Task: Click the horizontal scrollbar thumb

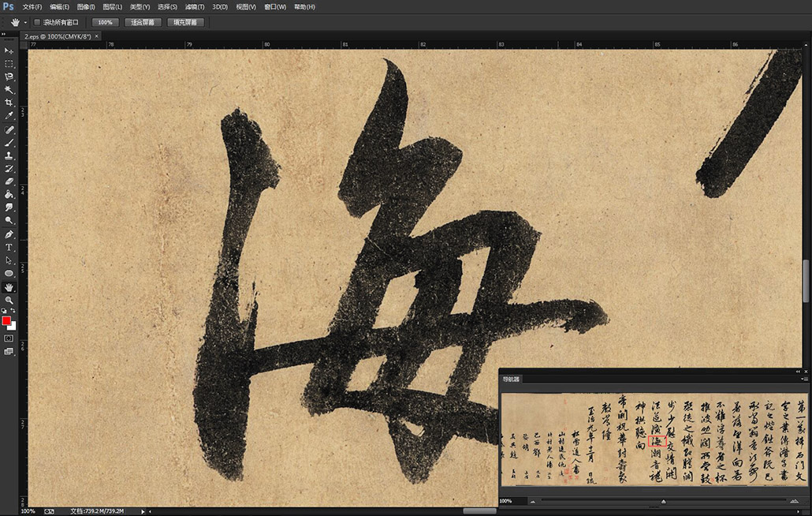Action: pyautogui.click(x=479, y=511)
